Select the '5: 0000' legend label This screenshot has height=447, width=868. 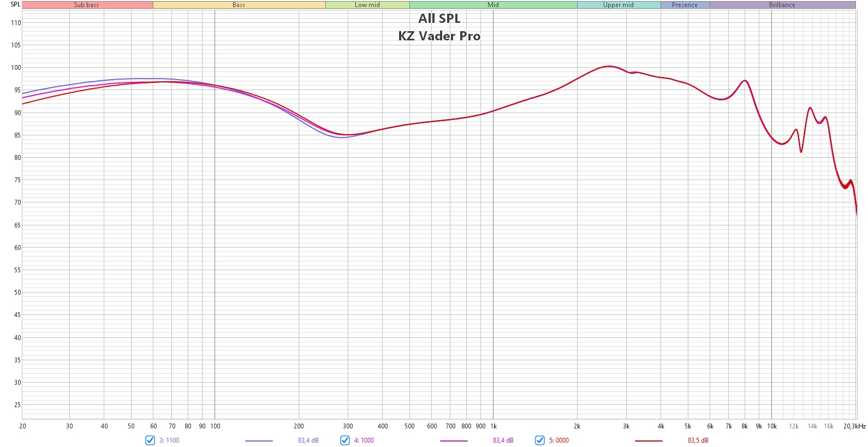tap(559, 440)
